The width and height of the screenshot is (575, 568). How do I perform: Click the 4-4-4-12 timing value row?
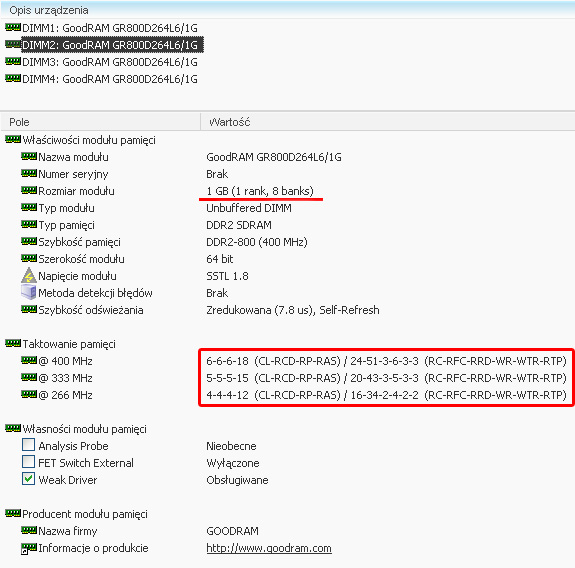tap(386, 395)
